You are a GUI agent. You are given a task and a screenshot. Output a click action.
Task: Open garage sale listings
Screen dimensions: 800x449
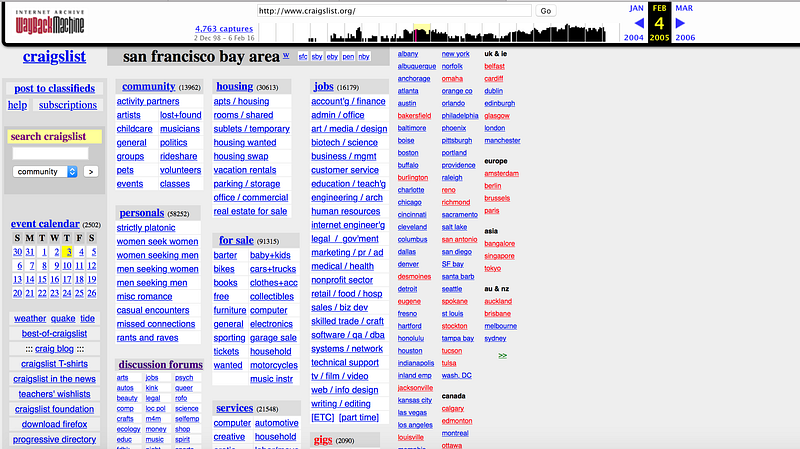(x=273, y=338)
